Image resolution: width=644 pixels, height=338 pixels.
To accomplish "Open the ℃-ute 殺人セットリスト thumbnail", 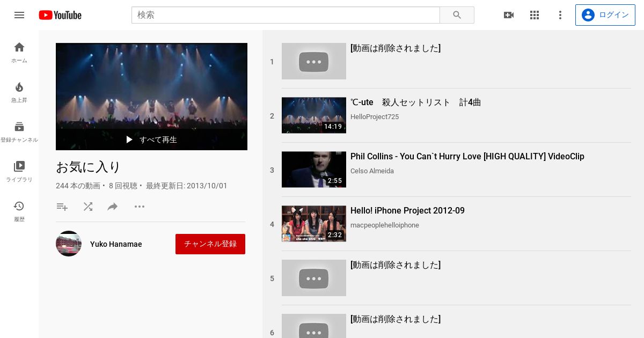I will tap(314, 115).
